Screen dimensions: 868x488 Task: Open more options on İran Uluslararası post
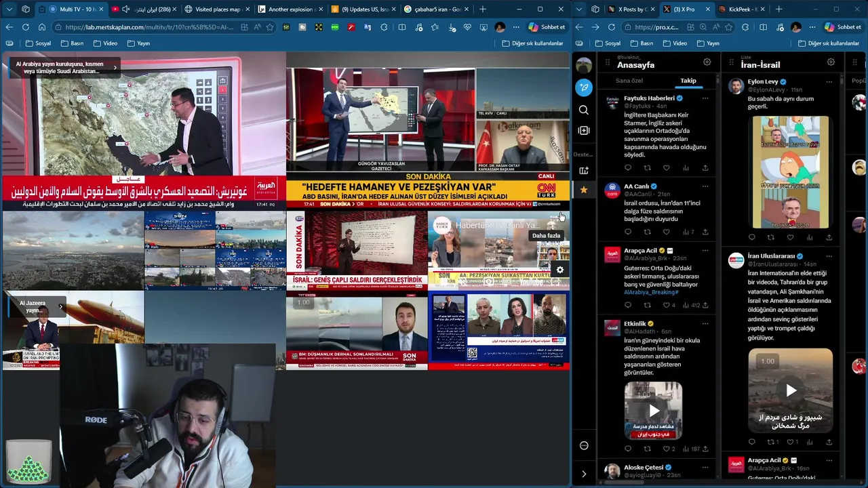(829, 256)
